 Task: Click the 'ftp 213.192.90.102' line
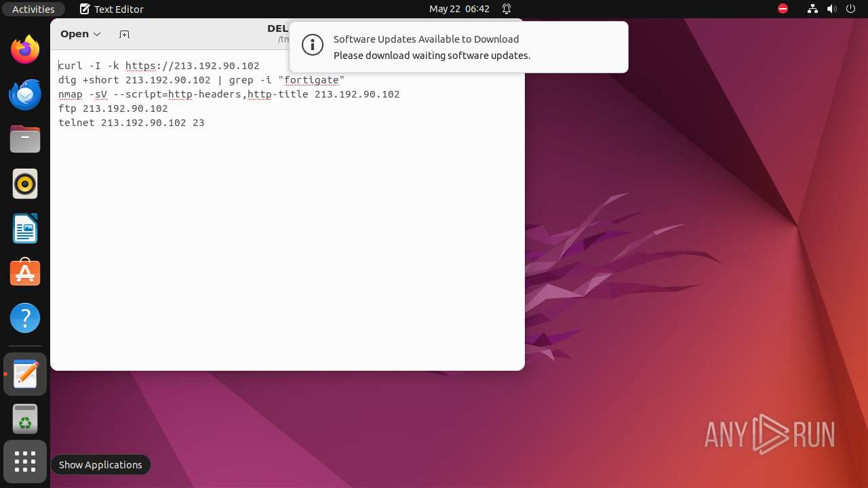[113, 108]
